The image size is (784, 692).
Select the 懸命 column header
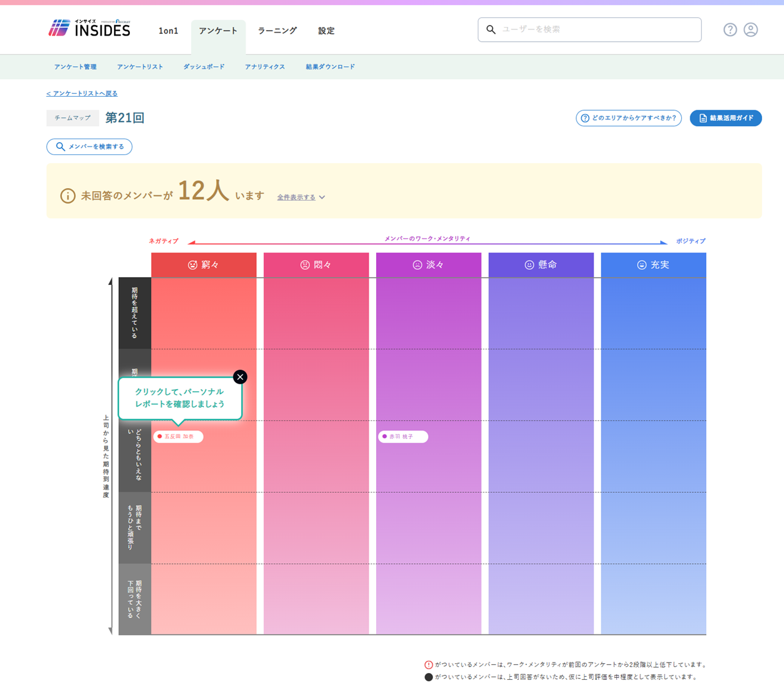[x=541, y=265]
